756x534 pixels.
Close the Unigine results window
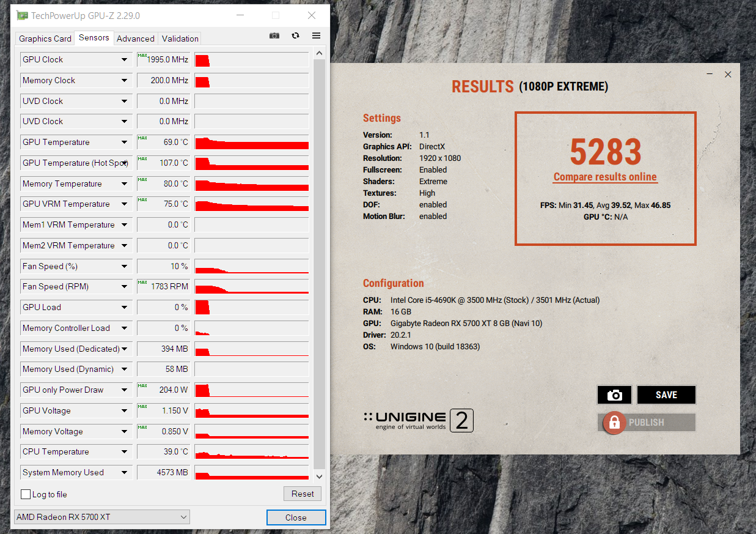(x=728, y=75)
